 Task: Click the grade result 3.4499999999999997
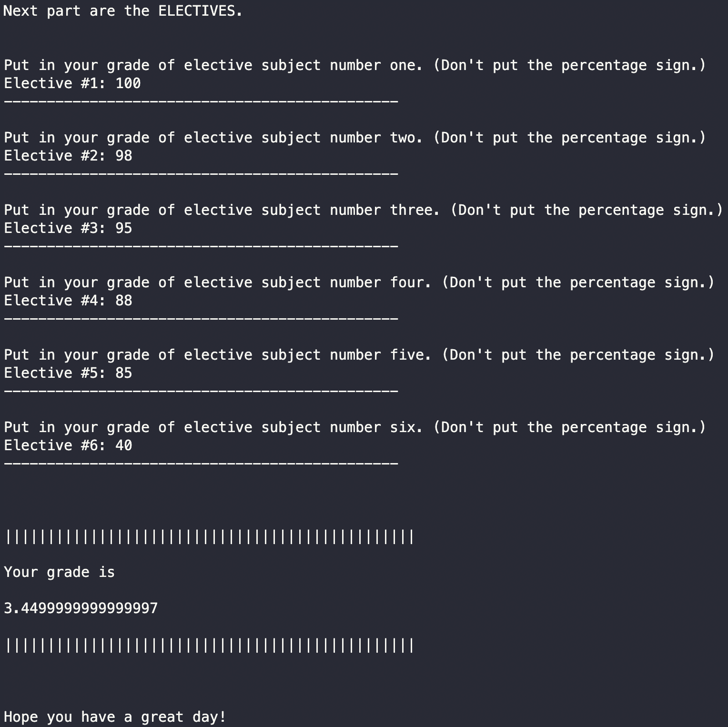[81, 608]
